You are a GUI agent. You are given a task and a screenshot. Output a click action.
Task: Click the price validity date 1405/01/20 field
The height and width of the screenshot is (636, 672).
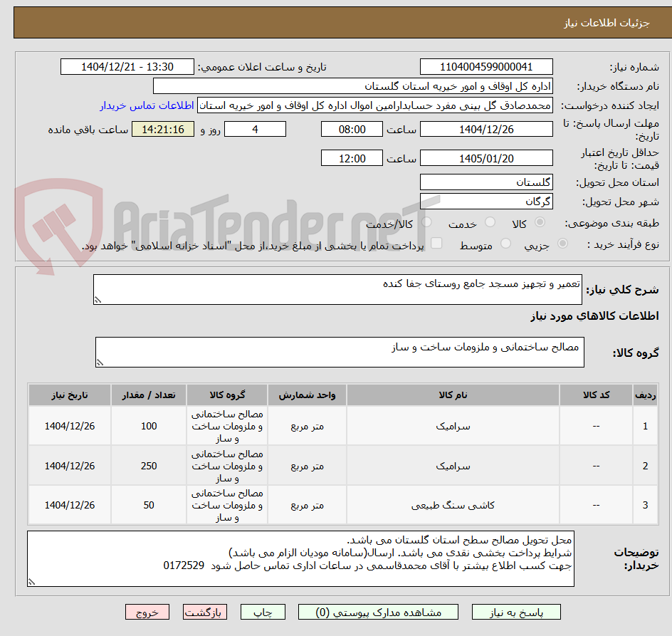click(x=486, y=158)
